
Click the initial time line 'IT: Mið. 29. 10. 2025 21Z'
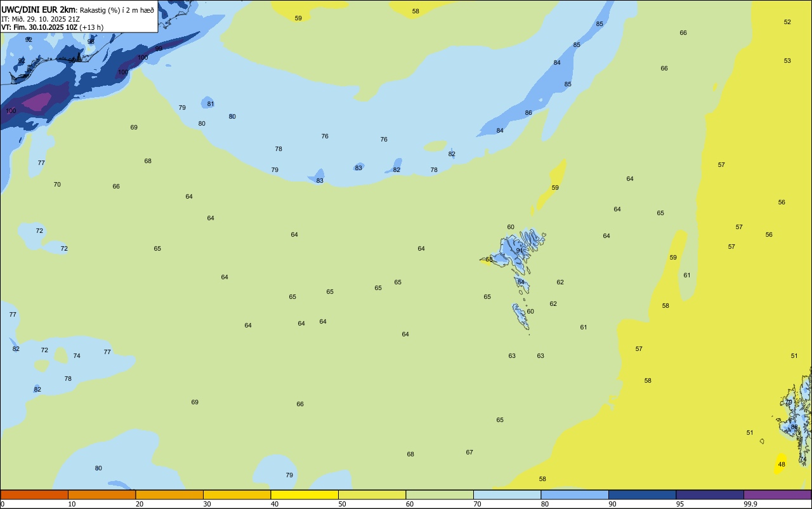point(41,19)
